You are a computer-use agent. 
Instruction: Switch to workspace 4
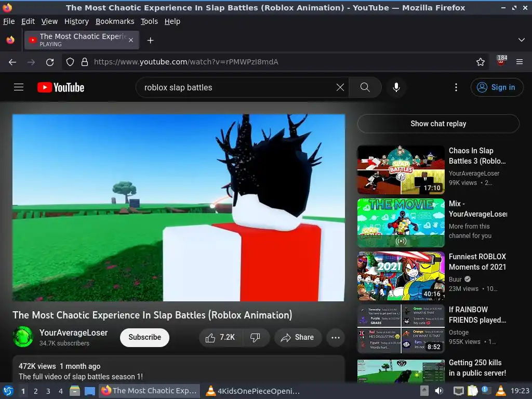[x=61, y=391]
